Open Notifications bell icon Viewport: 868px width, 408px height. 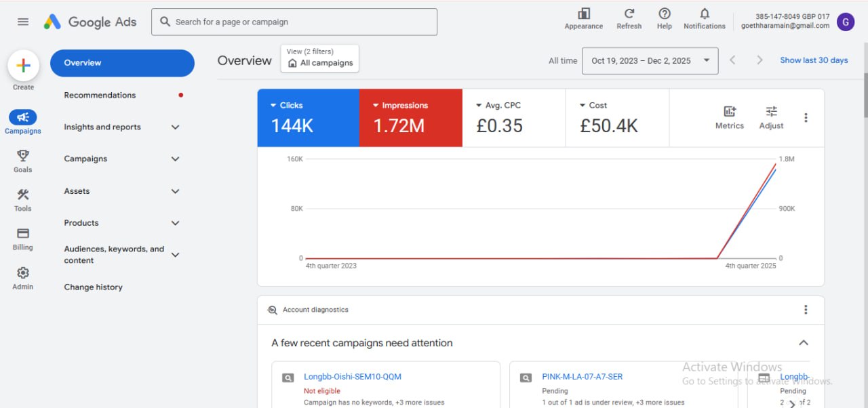click(705, 14)
